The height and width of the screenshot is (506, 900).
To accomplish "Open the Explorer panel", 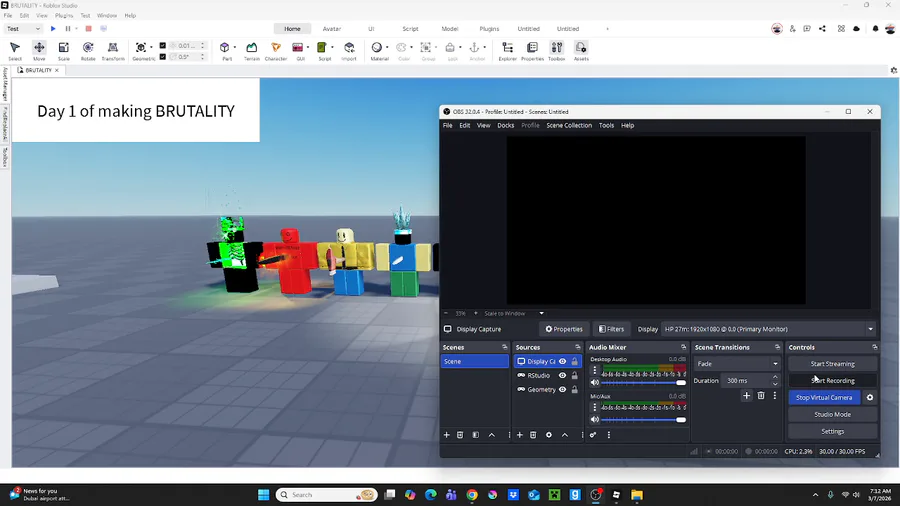I will [x=507, y=50].
